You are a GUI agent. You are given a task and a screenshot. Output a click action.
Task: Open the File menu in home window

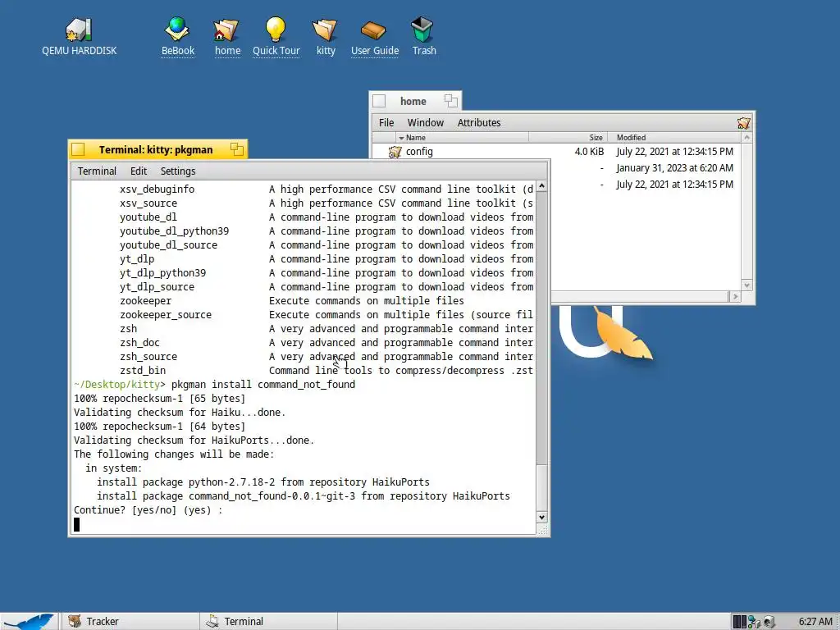coord(386,123)
